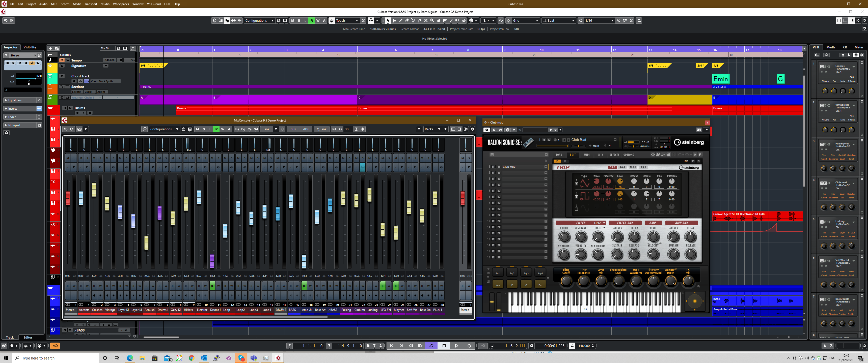This screenshot has width=868, height=363.
Task: Click trash icon in HALion slot rack
Action: (546, 161)
